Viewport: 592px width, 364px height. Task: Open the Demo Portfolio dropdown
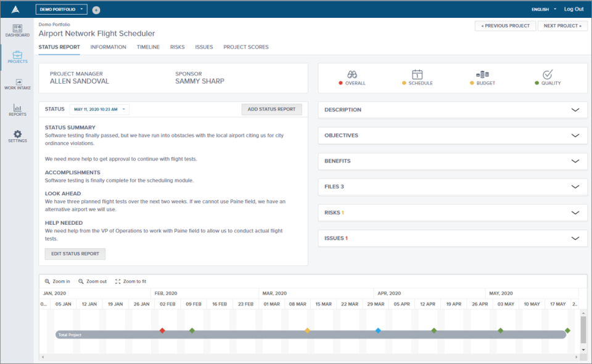pyautogui.click(x=60, y=9)
